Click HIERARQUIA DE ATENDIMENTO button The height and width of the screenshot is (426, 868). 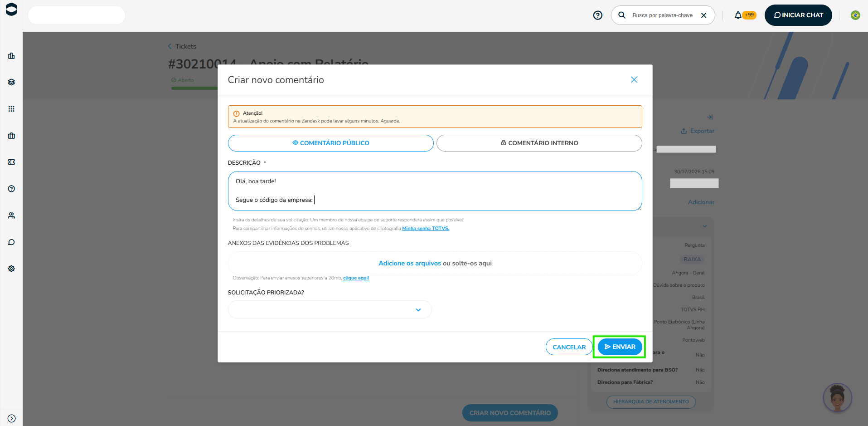(651, 402)
